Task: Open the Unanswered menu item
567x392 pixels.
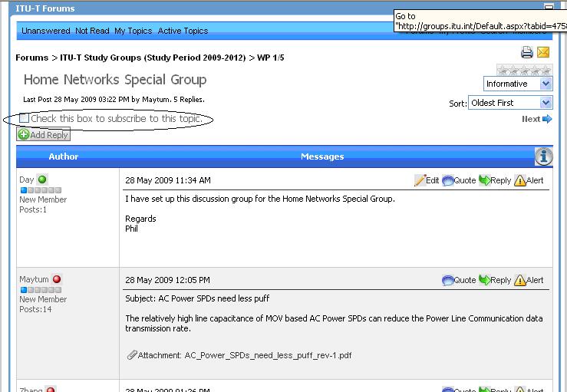Action: [x=46, y=31]
